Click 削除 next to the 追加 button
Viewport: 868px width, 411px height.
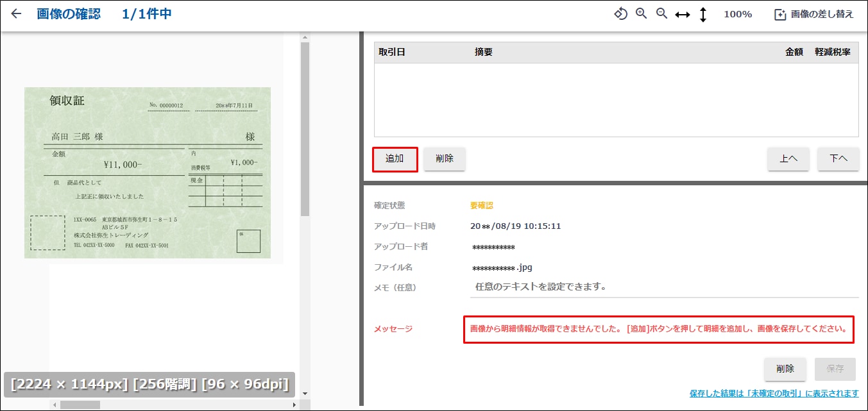pos(445,159)
